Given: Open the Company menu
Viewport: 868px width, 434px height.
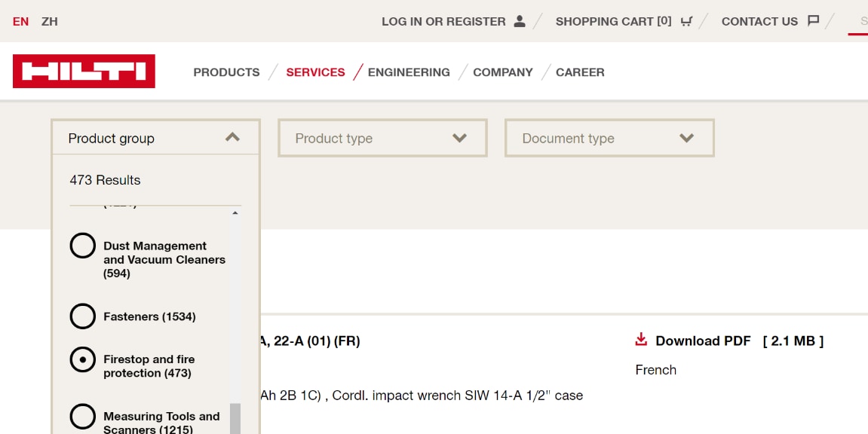Looking at the screenshot, I should [503, 72].
